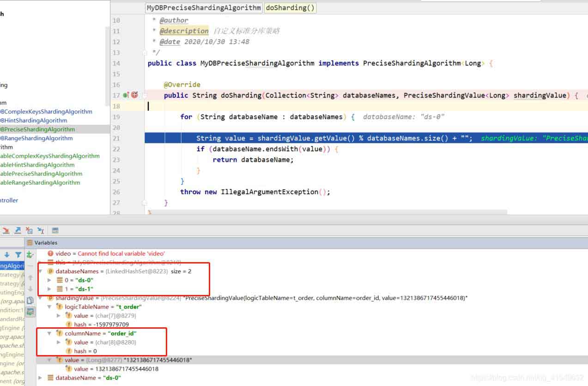Collapse the columnName field node
The width and height of the screenshot is (588, 386).
pos(49,333)
